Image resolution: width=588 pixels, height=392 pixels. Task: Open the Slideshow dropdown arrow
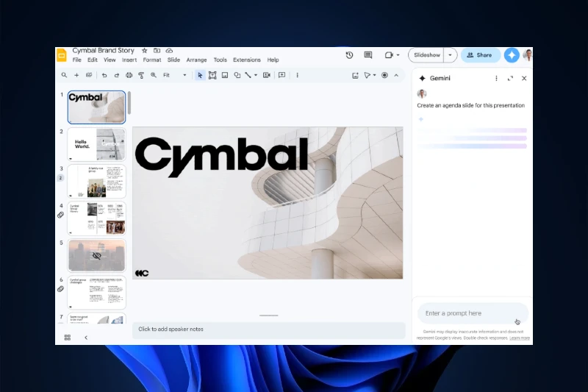pos(451,55)
